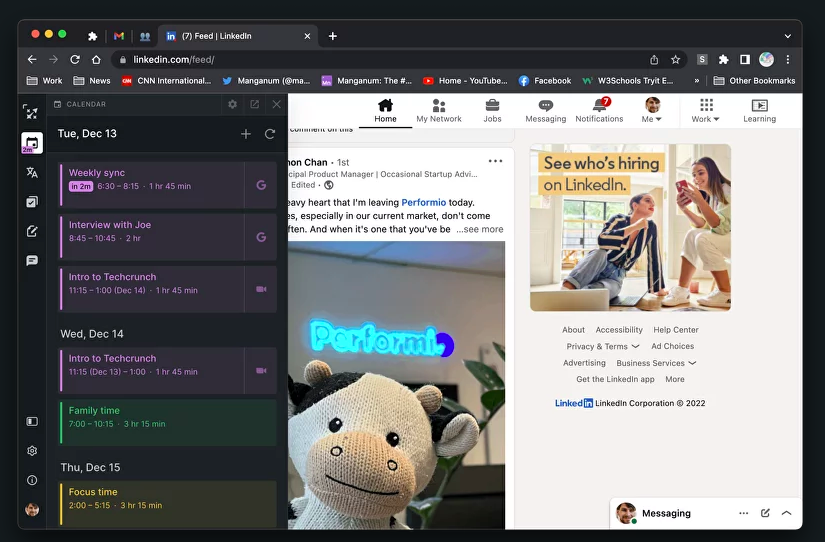Add a new calendar event

[x=246, y=134]
